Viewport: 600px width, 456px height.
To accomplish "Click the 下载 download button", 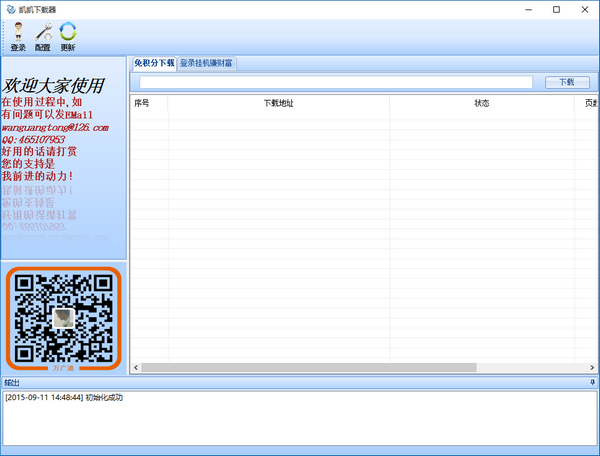I will coord(567,82).
